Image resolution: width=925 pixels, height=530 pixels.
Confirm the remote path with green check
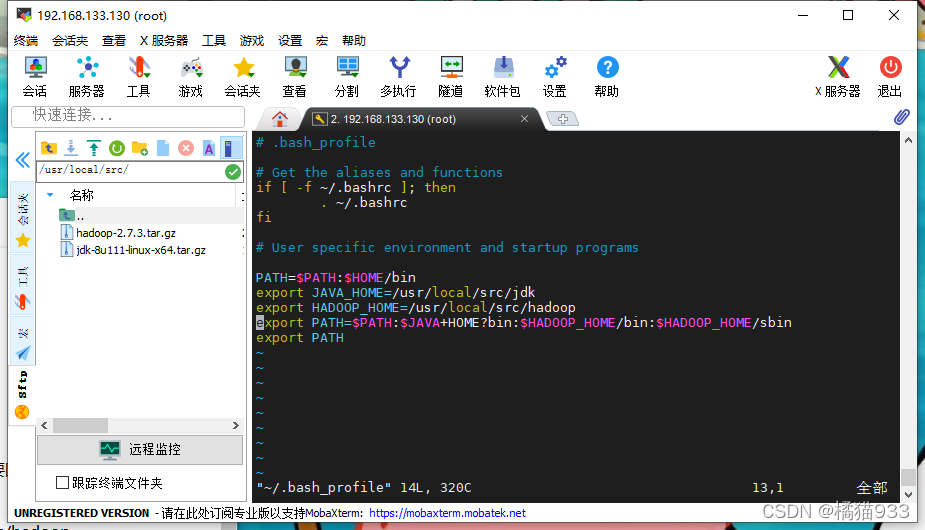pos(233,172)
